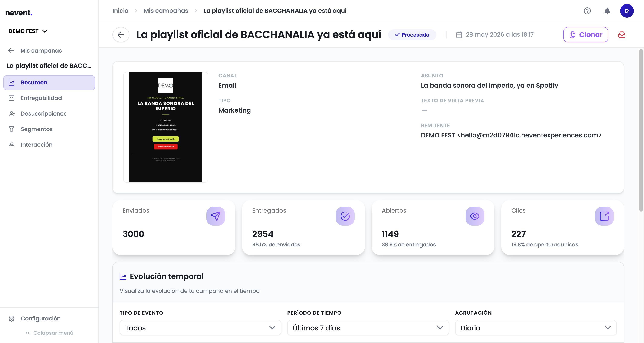The width and height of the screenshot is (644, 343).
Task: Click the 38.9% de entregados text
Action: pyautogui.click(x=408, y=244)
